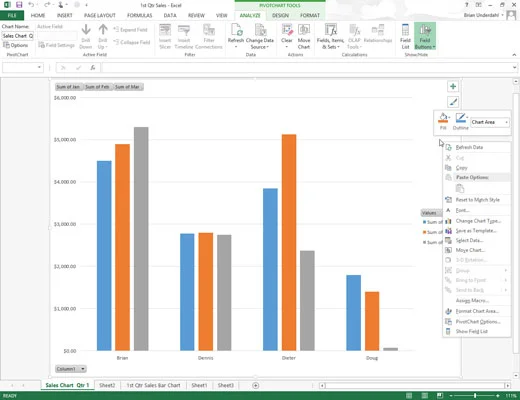Viewport: 520px width, 400px height.
Task: Toggle the Field List button
Action: pos(405,36)
